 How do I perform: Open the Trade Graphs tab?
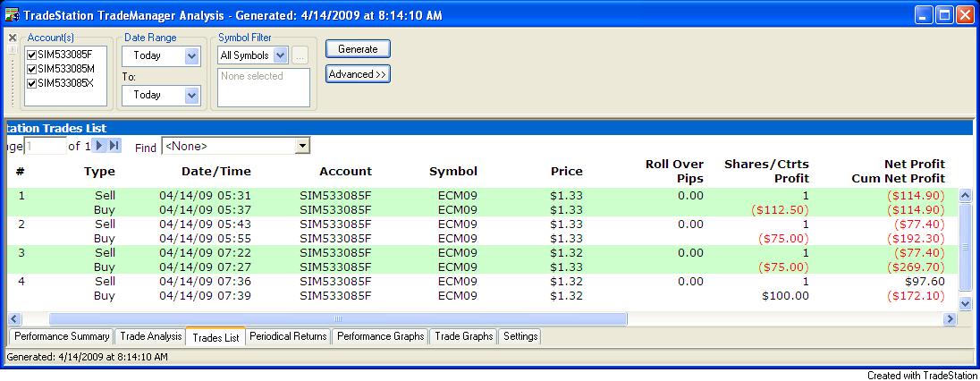464,336
